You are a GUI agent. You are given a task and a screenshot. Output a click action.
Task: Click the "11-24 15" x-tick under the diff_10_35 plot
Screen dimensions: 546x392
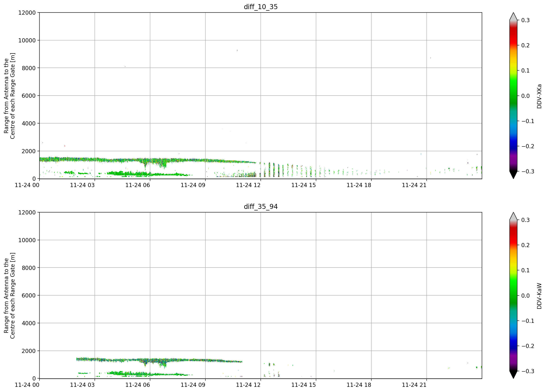coord(304,185)
